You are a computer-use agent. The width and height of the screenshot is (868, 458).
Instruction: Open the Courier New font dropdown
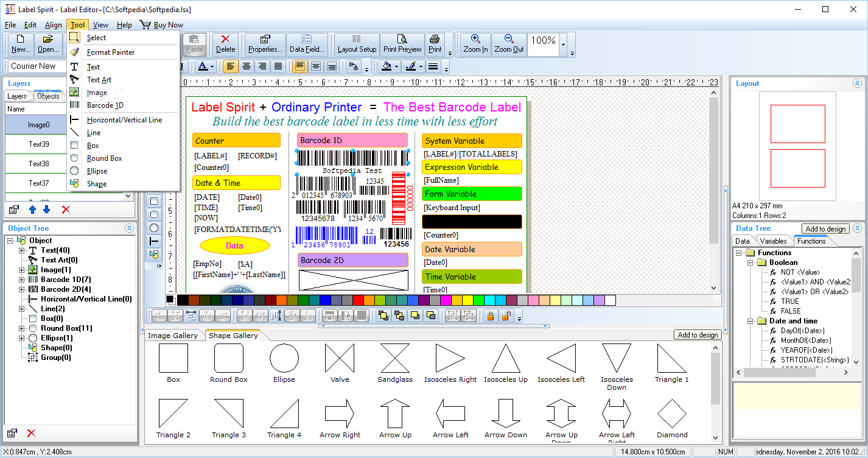click(x=37, y=66)
